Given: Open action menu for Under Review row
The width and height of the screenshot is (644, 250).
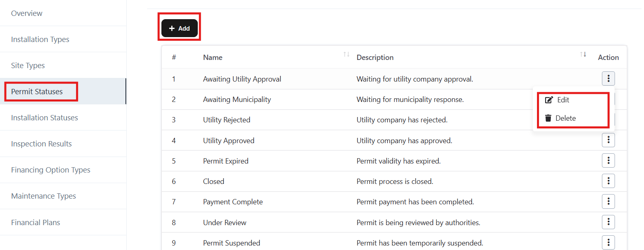Looking at the screenshot, I should tap(608, 222).
